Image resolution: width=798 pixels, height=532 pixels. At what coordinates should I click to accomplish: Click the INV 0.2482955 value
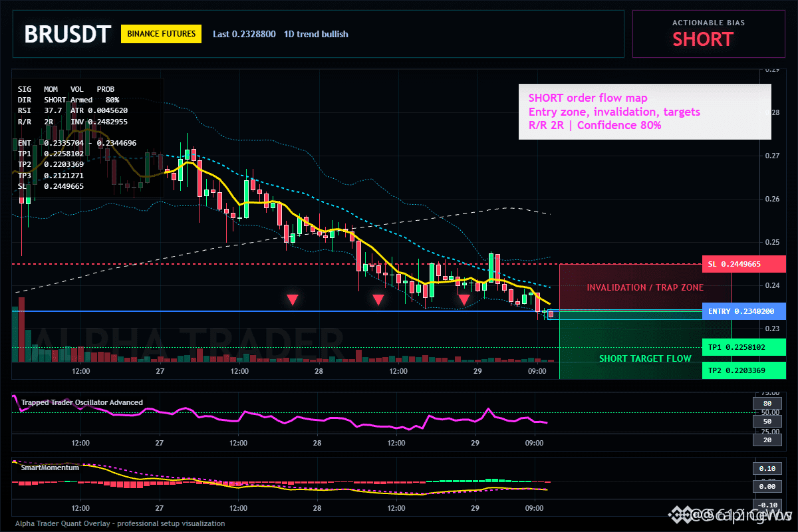click(99, 122)
